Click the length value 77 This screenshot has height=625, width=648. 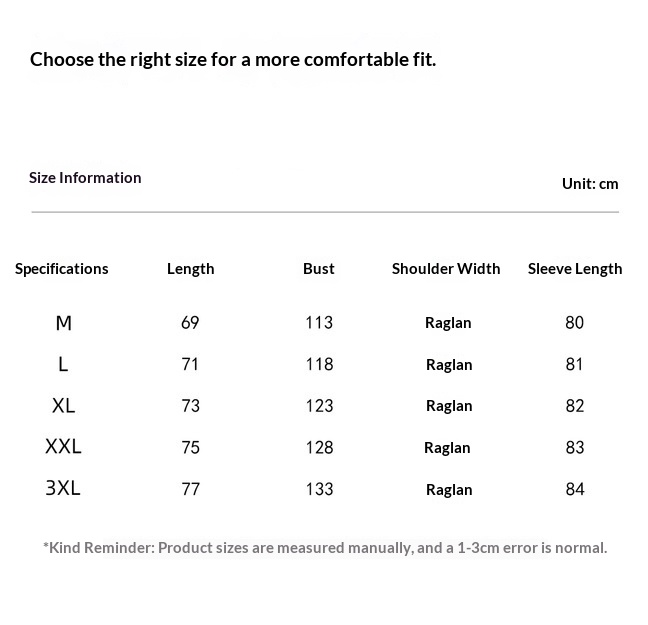(190, 489)
